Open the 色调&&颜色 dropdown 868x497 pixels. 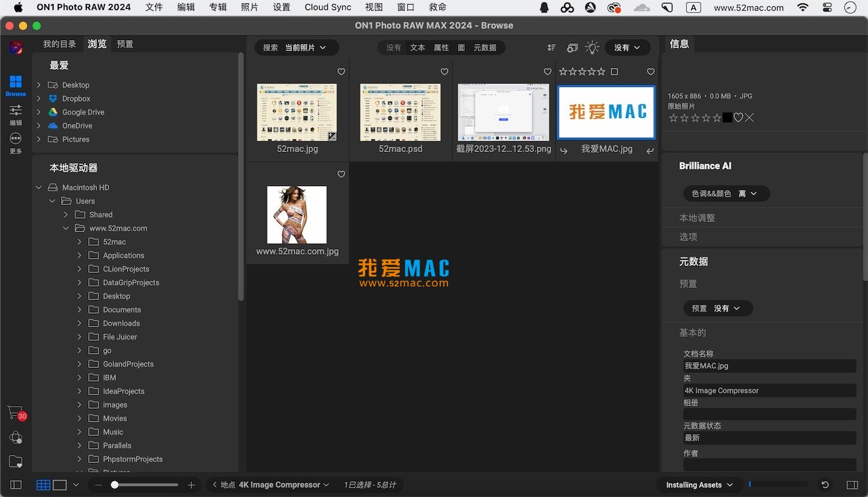pos(726,194)
